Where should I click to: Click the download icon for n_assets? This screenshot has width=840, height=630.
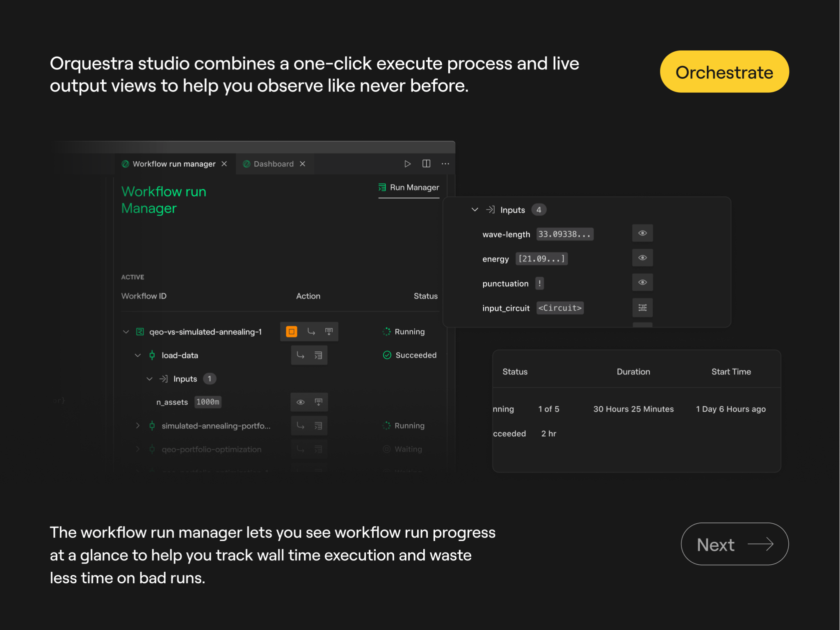point(318,402)
